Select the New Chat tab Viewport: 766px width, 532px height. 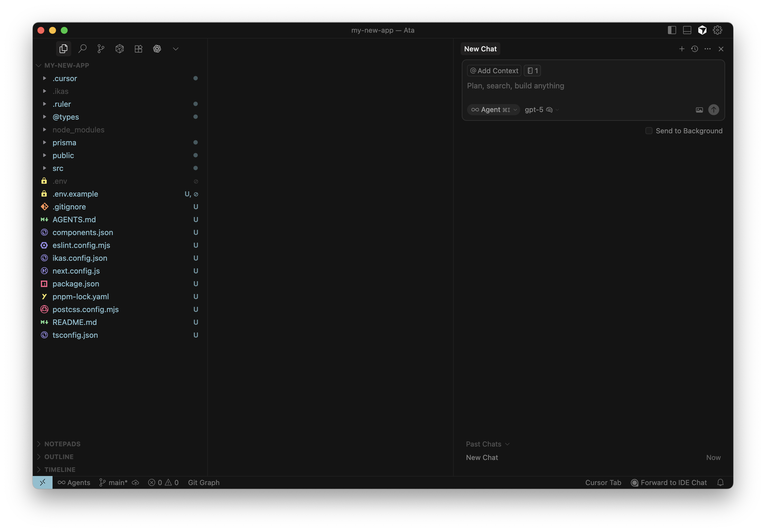click(480, 49)
